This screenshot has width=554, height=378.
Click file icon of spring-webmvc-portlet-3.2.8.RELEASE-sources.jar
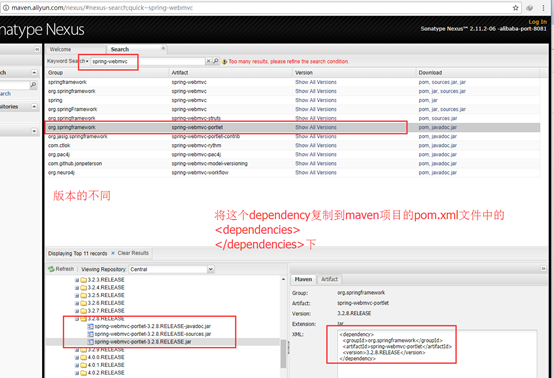click(90, 334)
